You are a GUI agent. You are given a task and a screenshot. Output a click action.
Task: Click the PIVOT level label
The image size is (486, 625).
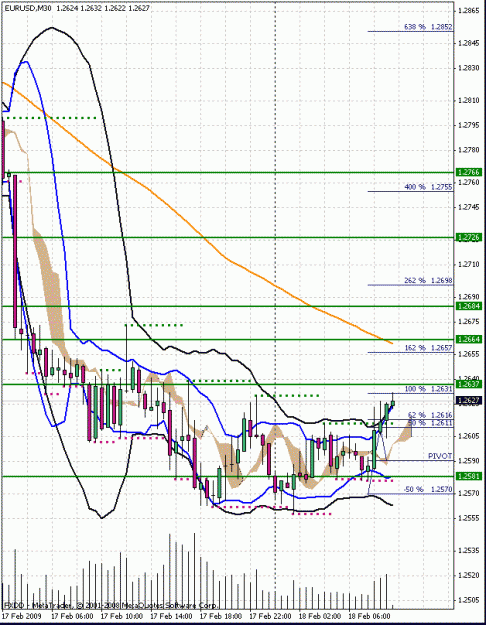click(440, 456)
